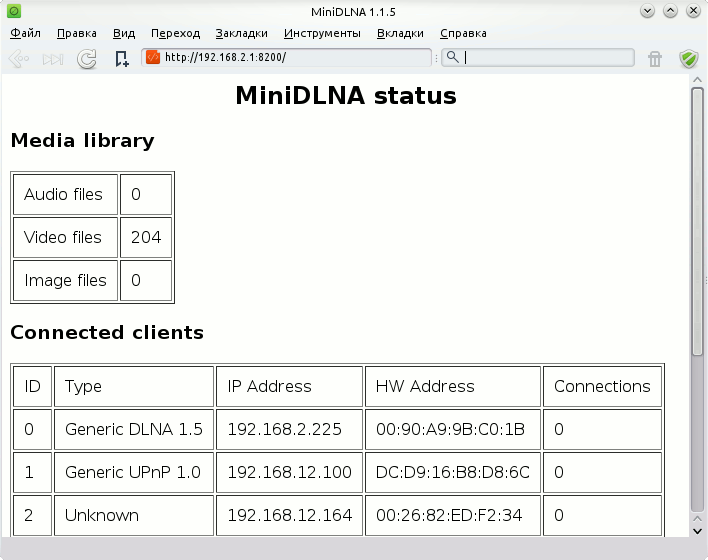Click the green app icon in title bar
This screenshot has width=708, height=560.
[14, 11]
